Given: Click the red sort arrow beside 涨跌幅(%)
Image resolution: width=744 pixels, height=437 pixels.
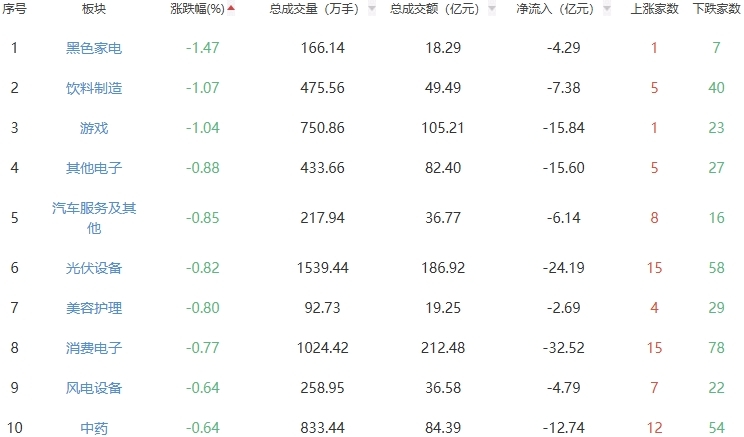Looking at the screenshot, I should click(x=232, y=9).
